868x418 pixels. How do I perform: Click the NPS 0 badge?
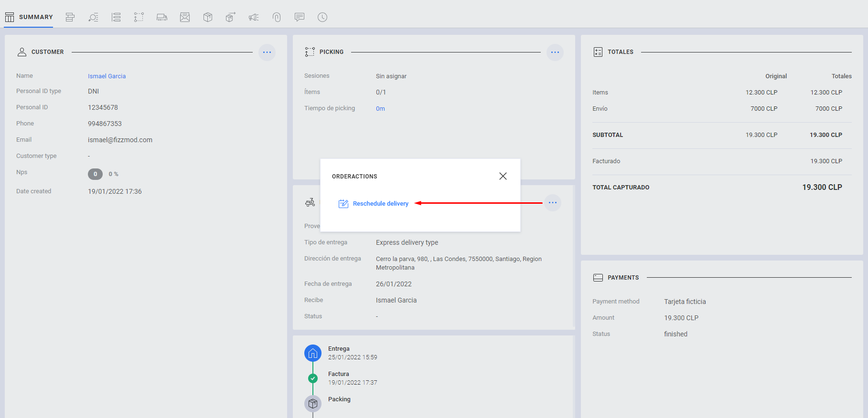(x=95, y=174)
